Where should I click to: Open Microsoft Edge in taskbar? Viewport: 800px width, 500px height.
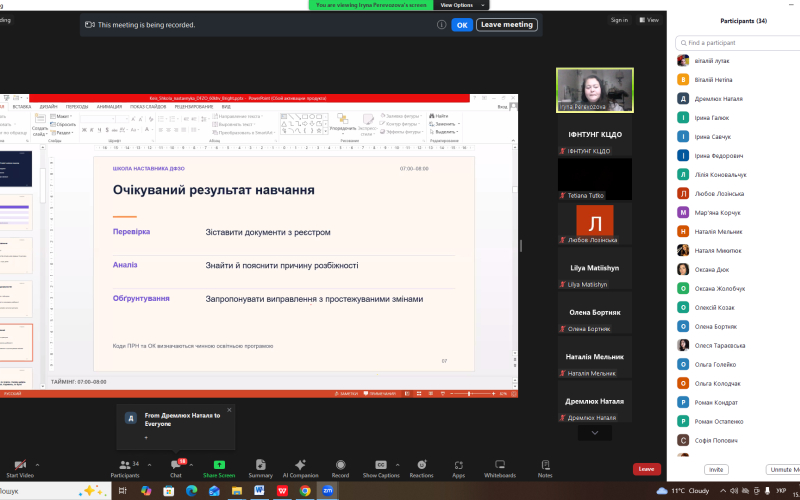point(191,491)
